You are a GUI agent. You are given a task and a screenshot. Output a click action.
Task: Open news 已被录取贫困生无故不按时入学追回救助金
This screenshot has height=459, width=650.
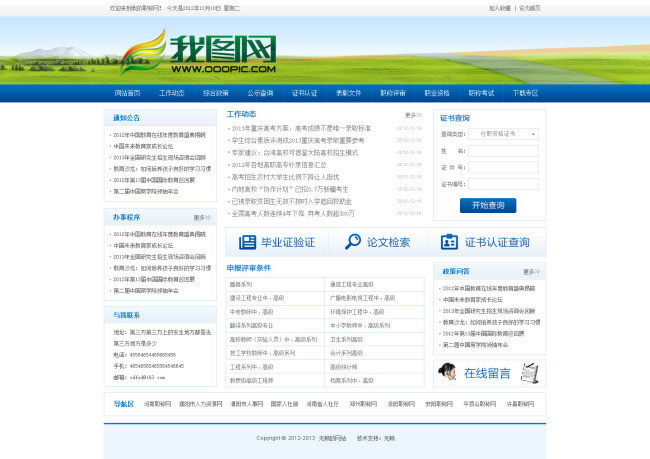291,202
